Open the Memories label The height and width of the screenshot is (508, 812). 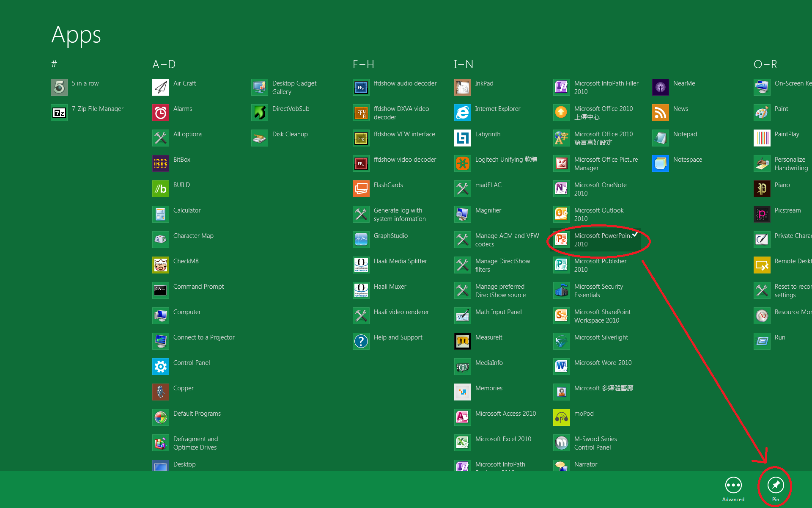[489, 388]
